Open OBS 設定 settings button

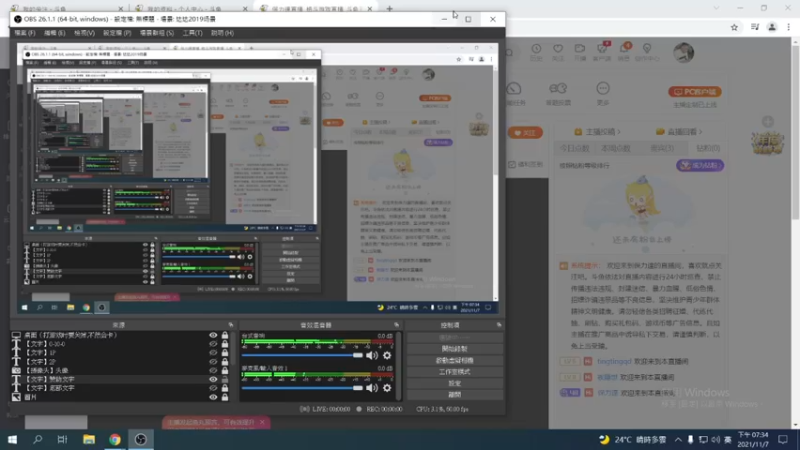[x=455, y=383]
